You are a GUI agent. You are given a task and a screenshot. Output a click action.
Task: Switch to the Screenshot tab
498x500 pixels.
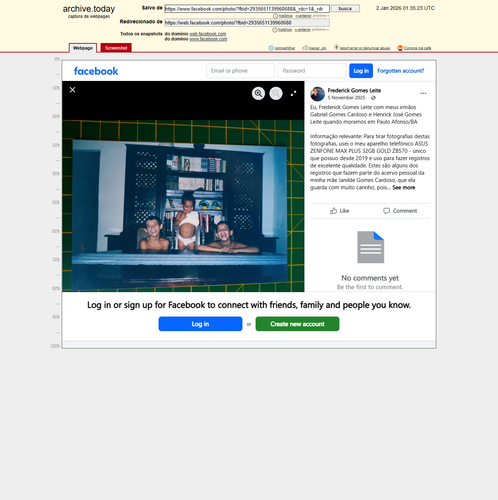(x=116, y=48)
